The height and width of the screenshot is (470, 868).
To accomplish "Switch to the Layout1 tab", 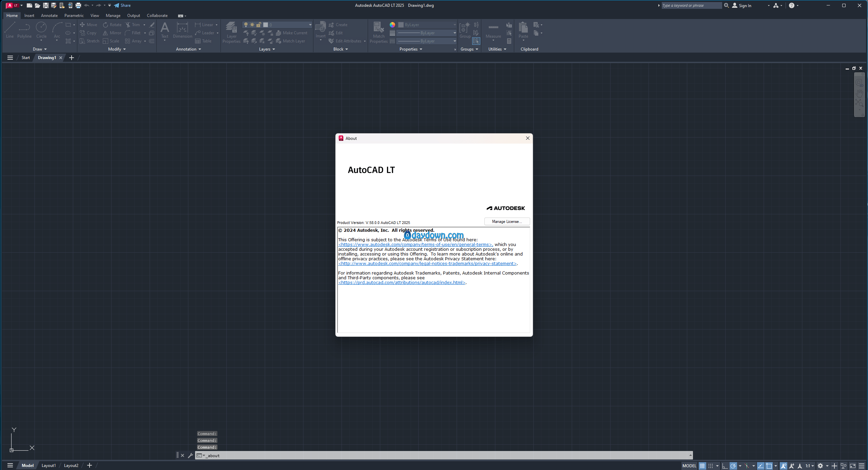I will 49,466.
